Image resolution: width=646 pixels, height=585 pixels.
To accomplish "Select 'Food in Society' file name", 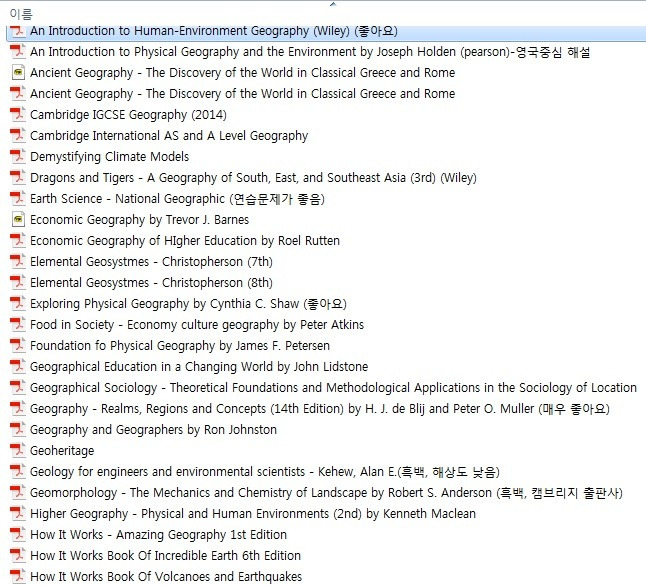I will [197, 325].
